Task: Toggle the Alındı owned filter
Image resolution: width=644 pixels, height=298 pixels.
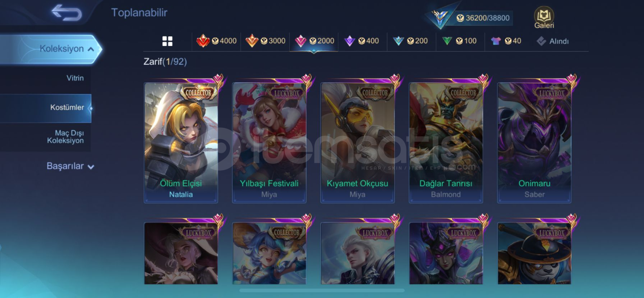Action: 553,41
